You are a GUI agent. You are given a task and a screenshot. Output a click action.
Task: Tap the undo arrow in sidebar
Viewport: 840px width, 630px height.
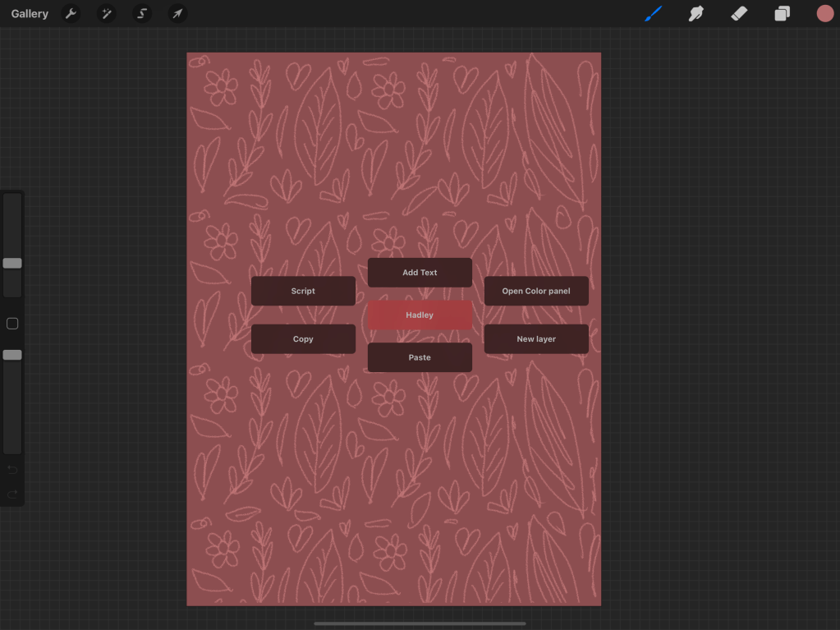click(12, 469)
